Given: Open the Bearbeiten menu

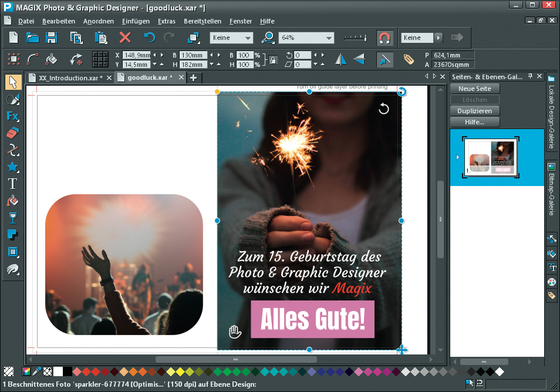Looking at the screenshot, I should (58, 21).
